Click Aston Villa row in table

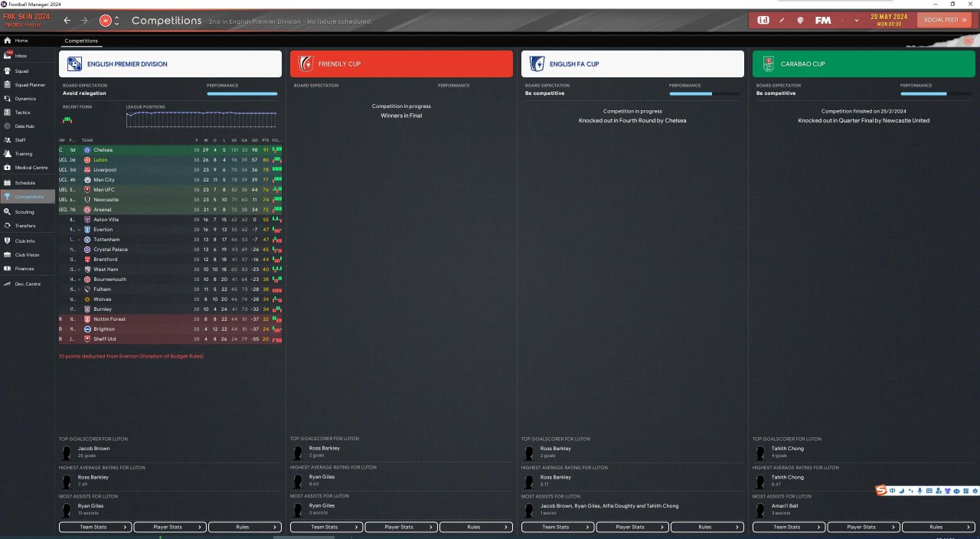coord(170,220)
